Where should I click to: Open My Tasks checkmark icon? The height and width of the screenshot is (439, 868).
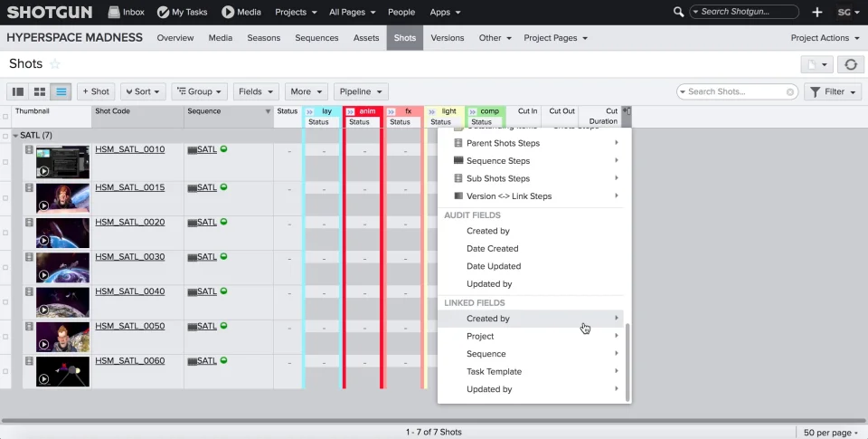coord(163,12)
